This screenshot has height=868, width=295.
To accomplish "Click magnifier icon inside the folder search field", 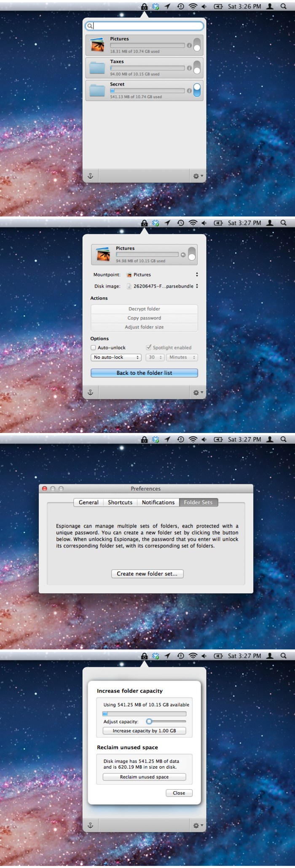I will [90, 26].
